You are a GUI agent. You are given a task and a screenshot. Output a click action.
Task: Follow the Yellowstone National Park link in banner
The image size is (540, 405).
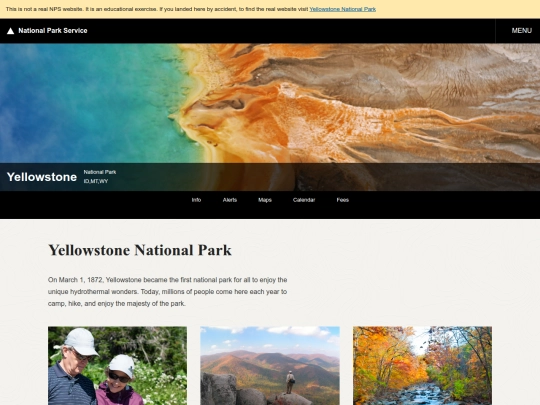coord(342,9)
